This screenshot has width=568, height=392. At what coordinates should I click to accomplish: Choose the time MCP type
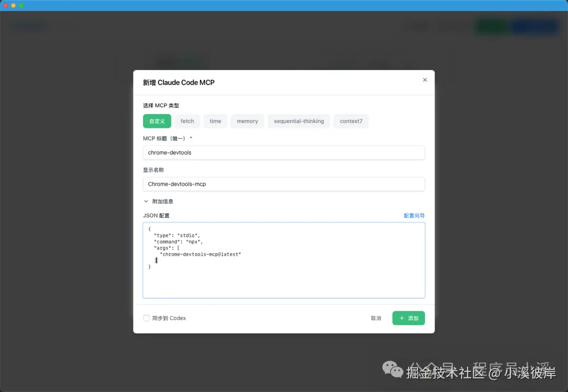click(215, 121)
